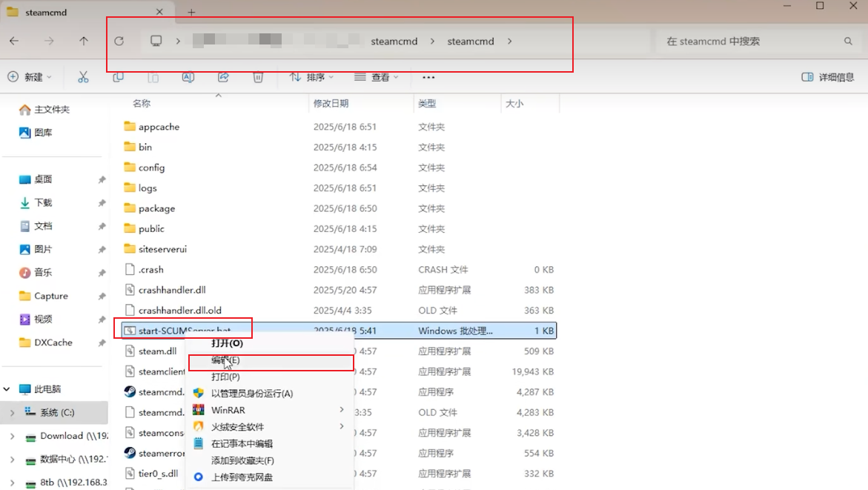
Task: Go forward with the forward arrow
Action: (x=49, y=41)
